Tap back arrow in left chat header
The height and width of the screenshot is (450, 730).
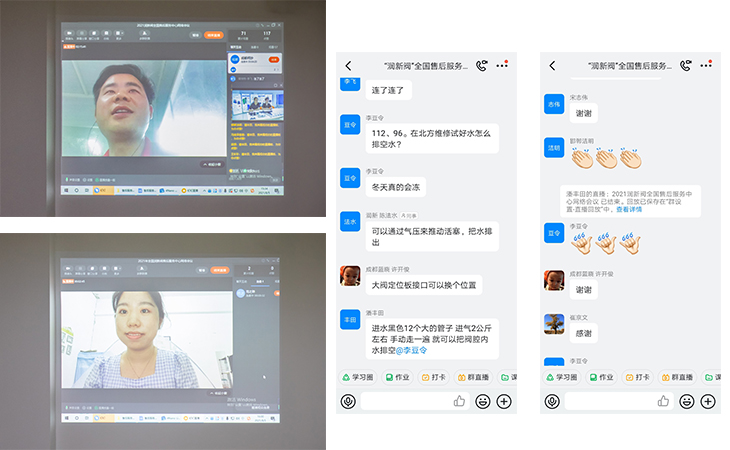coord(348,66)
